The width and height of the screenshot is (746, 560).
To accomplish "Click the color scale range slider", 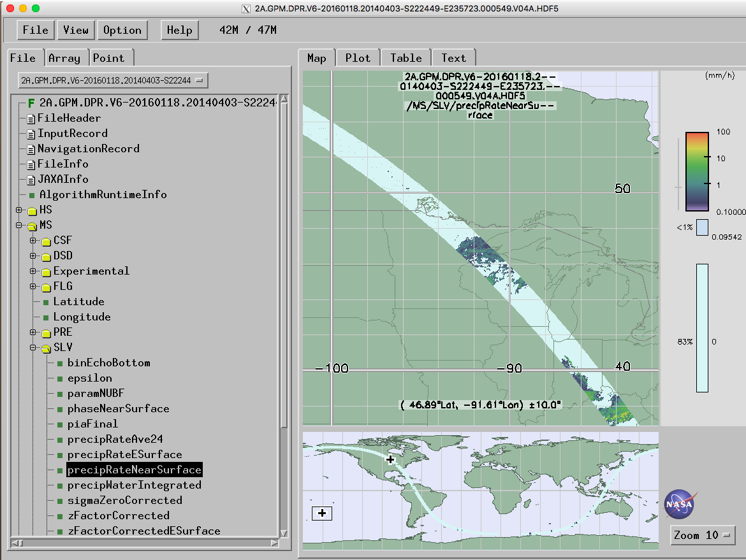I will tap(677, 187).
